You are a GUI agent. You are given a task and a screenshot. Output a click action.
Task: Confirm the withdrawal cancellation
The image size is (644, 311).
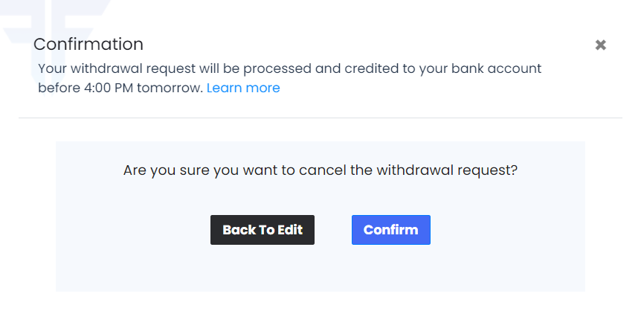tap(391, 230)
